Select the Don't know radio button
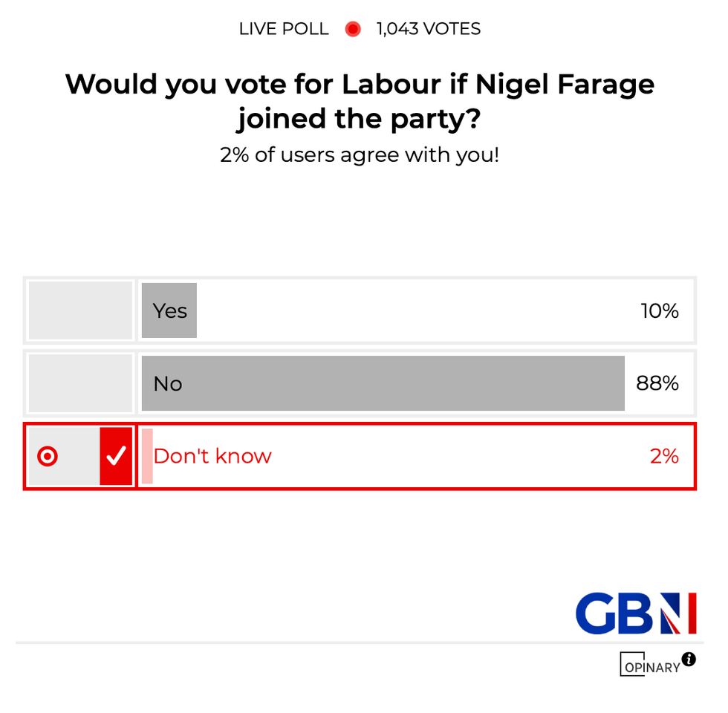 click(48, 457)
